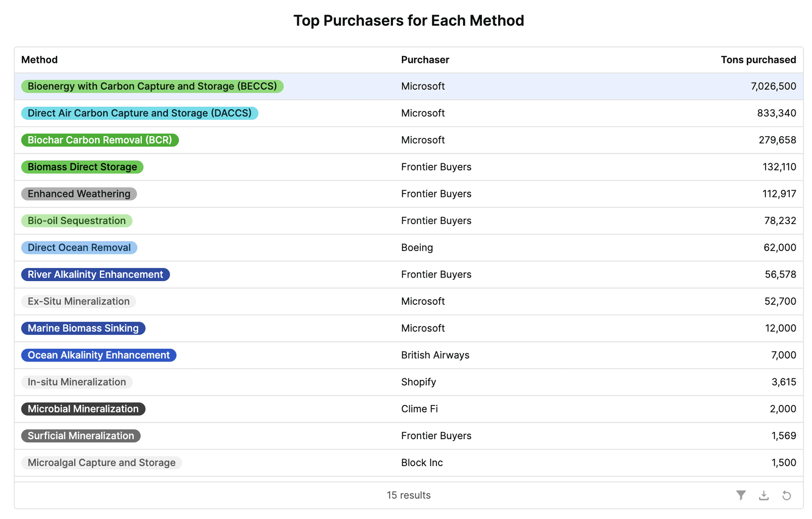Select the DACCS method tag
Image resolution: width=812 pixels, height=519 pixels.
(x=140, y=113)
